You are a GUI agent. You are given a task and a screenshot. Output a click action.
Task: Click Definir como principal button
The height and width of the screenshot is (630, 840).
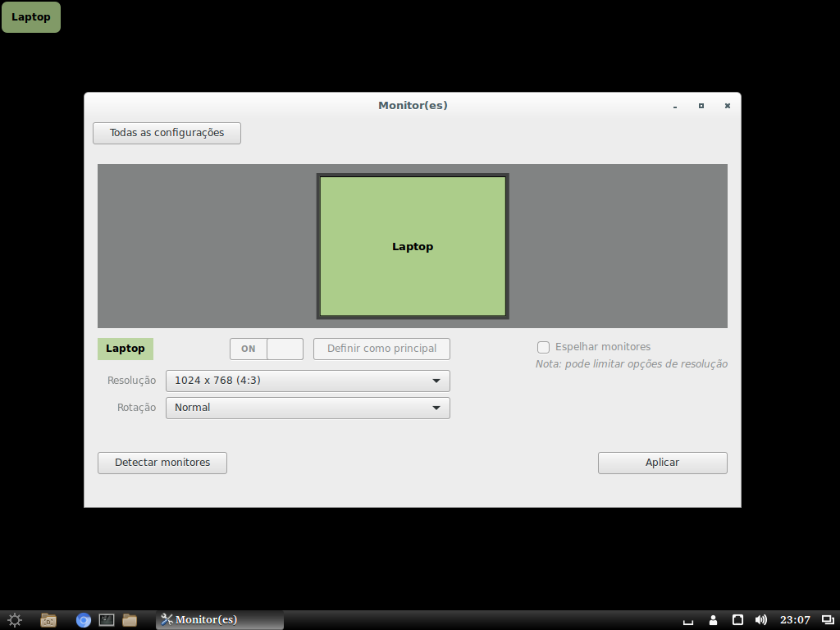[x=381, y=349]
